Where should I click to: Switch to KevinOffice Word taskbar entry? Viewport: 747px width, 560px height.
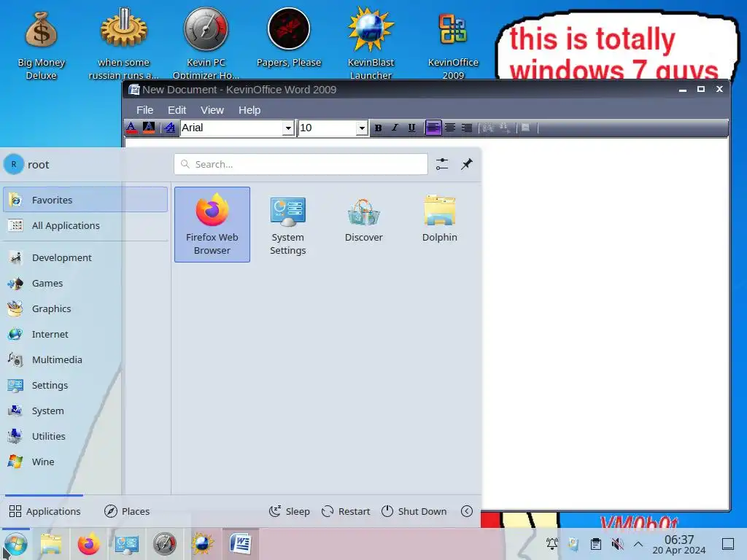coord(241,544)
